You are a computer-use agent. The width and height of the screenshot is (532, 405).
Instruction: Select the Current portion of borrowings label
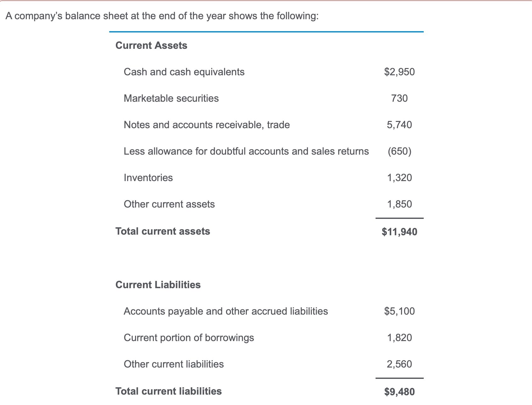[189, 338]
